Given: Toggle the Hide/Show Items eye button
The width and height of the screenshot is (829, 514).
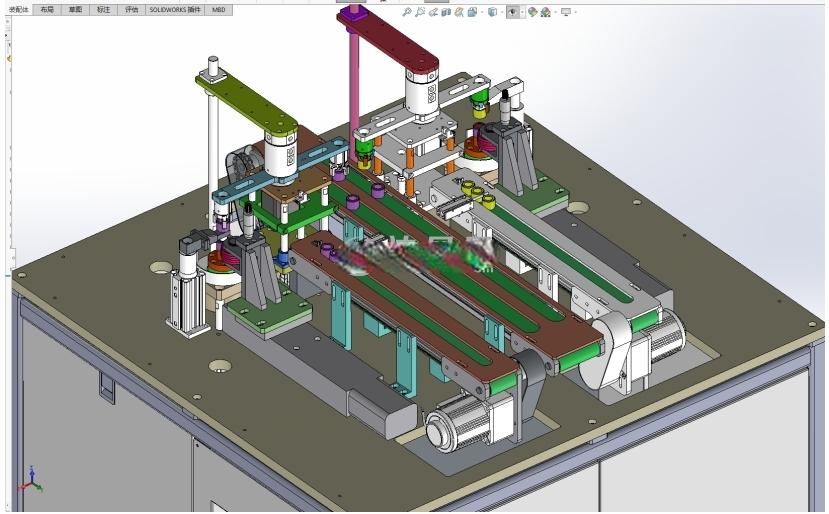Looking at the screenshot, I should point(512,12).
